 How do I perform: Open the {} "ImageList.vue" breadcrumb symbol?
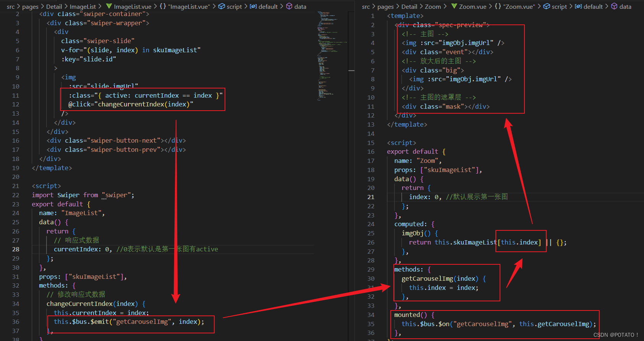click(x=185, y=6)
